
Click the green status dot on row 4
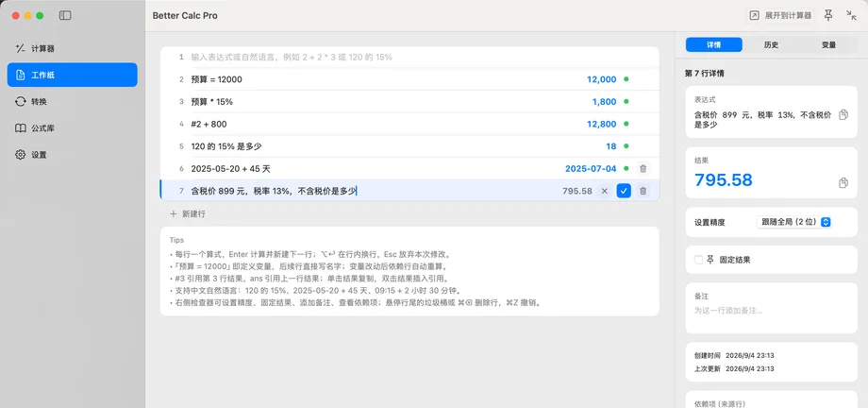(626, 124)
